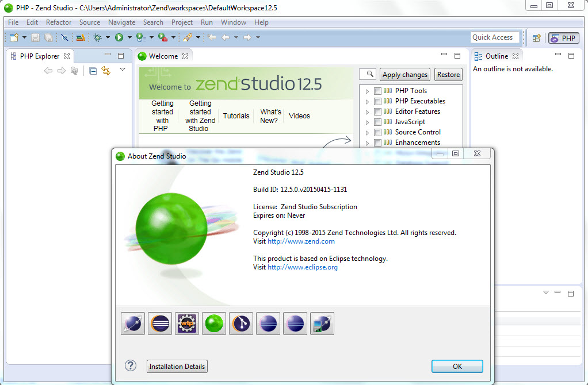Close the Welcome tab
Screen dimensions: 588x385
[x=185, y=56]
